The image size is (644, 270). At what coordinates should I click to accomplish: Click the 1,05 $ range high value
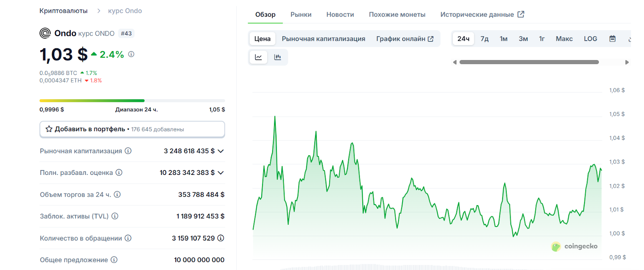pos(217,110)
